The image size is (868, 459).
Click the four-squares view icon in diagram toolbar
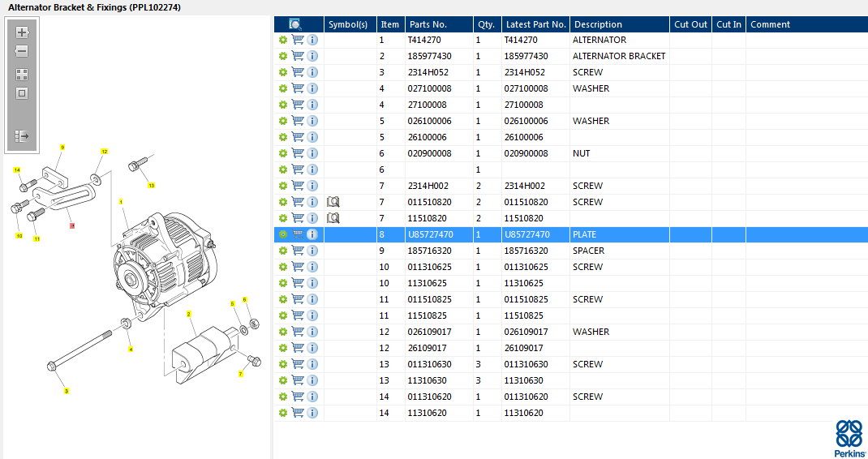(x=22, y=74)
